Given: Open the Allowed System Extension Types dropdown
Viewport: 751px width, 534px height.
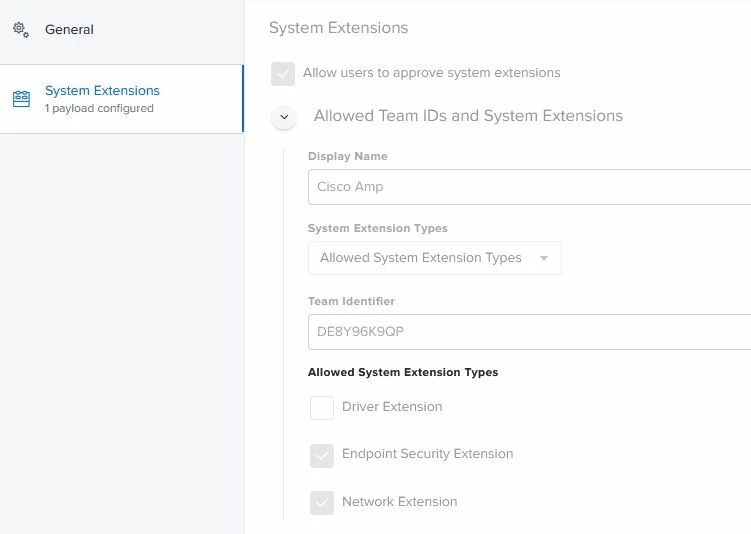Looking at the screenshot, I should [434, 258].
